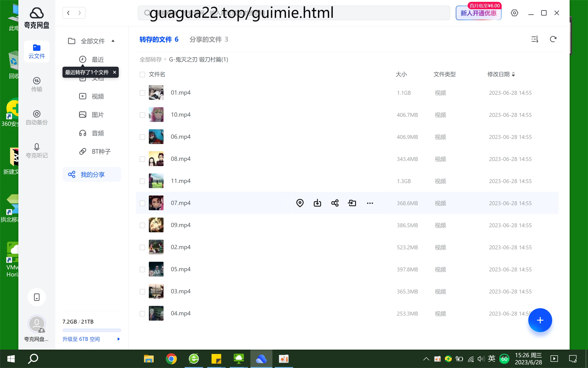
Task: Check the box for 08.mp4
Action: [142, 159]
